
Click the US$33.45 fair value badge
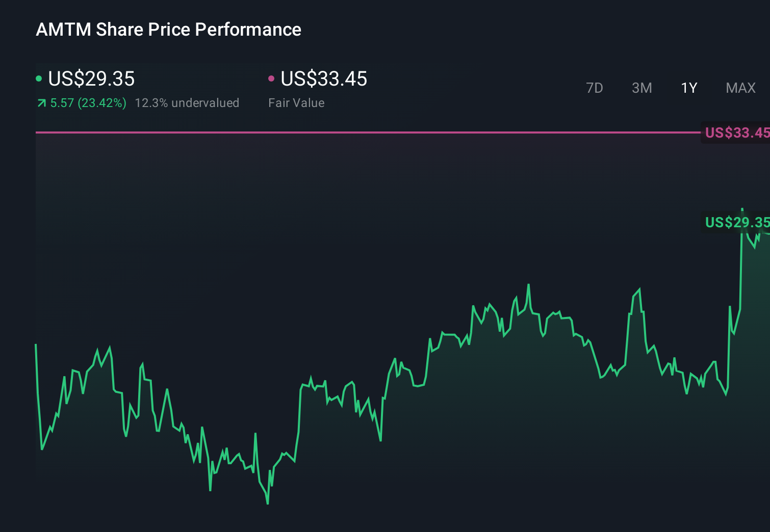736,133
